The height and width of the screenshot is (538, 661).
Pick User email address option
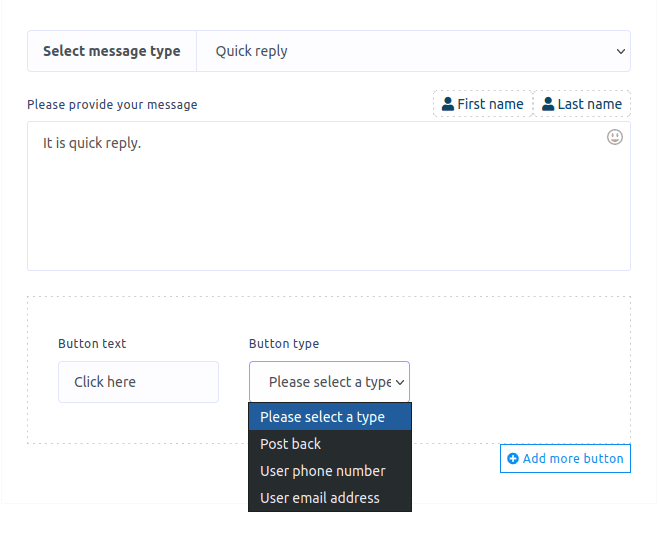[x=319, y=498]
